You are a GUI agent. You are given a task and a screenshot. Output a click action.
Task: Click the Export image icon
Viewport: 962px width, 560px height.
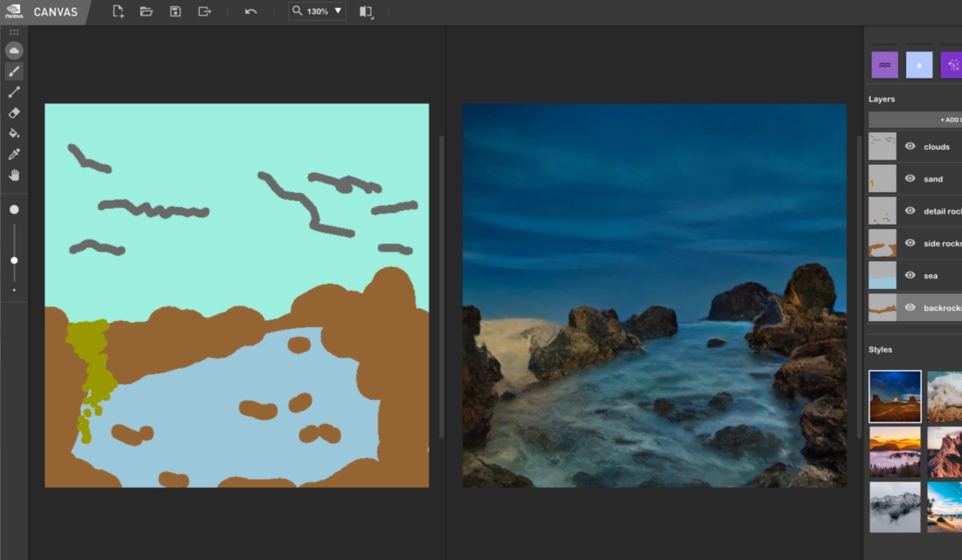coord(204,11)
